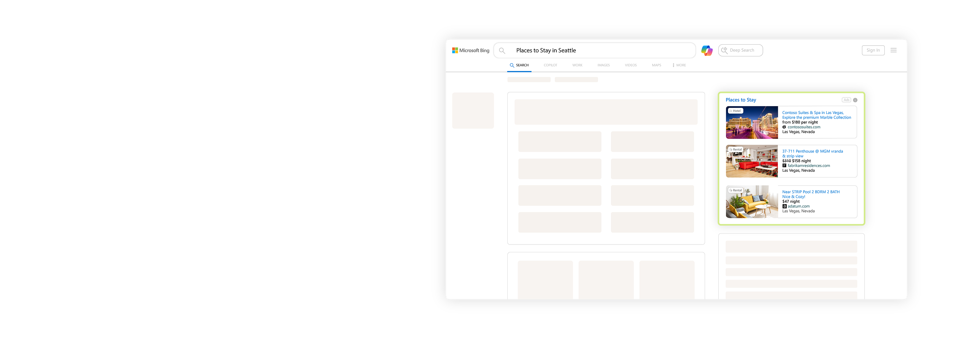
Task: Open the Work tab
Action: coord(577,65)
